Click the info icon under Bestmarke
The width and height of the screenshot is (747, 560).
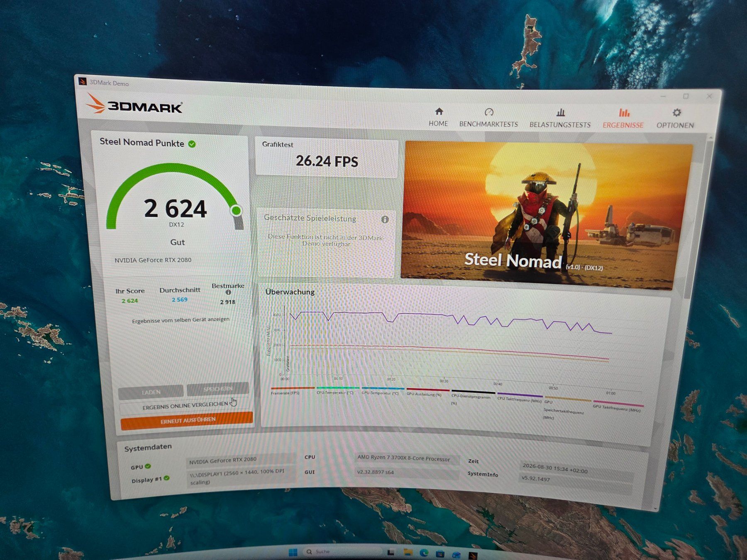tap(228, 292)
